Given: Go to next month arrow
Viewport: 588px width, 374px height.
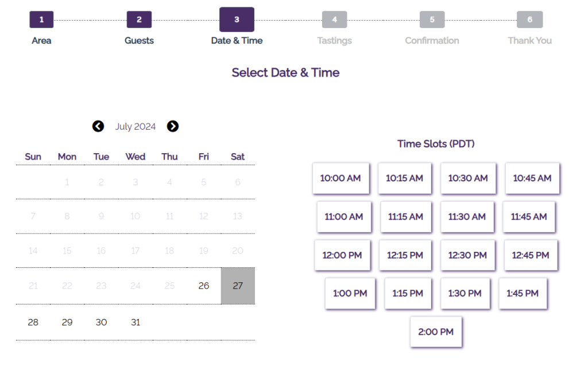Looking at the screenshot, I should tap(172, 126).
